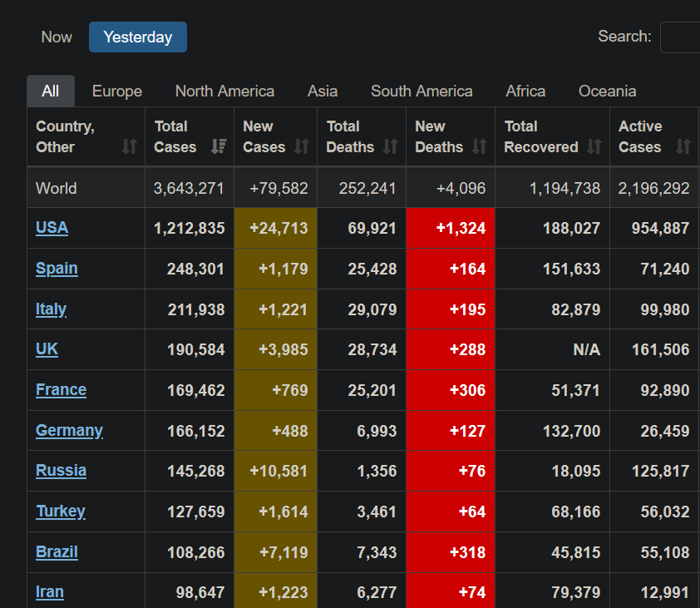
Task: Click Germany total deaths 6,993
Action: pos(377,431)
